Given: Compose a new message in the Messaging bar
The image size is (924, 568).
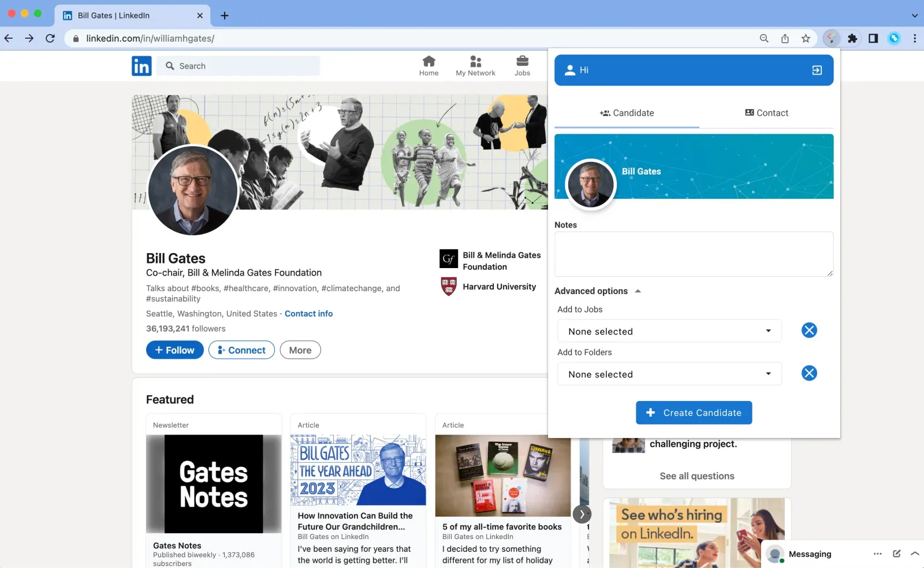Looking at the screenshot, I should click(896, 554).
